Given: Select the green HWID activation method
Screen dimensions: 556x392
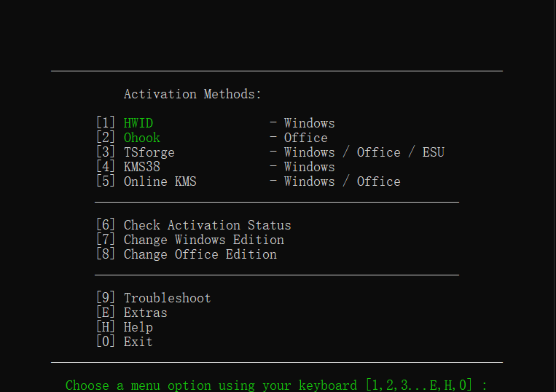Looking at the screenshot, I should [x=138, y=123].
